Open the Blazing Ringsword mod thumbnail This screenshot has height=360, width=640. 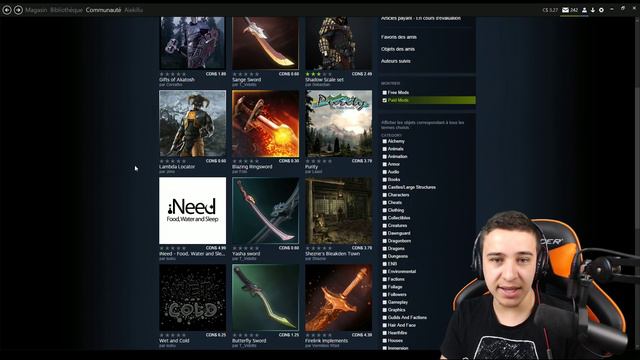(x=265, y=123)
